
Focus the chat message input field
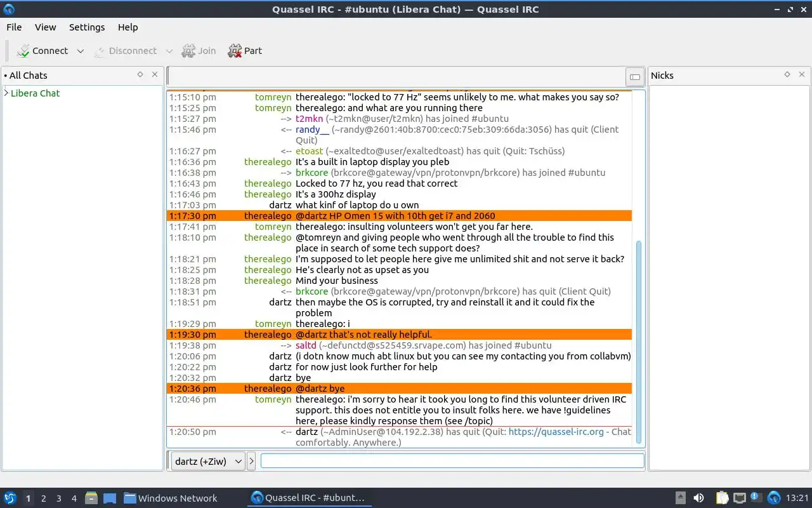pos(452,461)
